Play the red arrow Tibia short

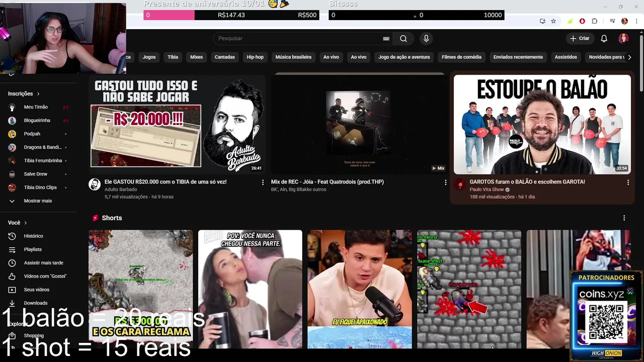click(x=469, y=289)
